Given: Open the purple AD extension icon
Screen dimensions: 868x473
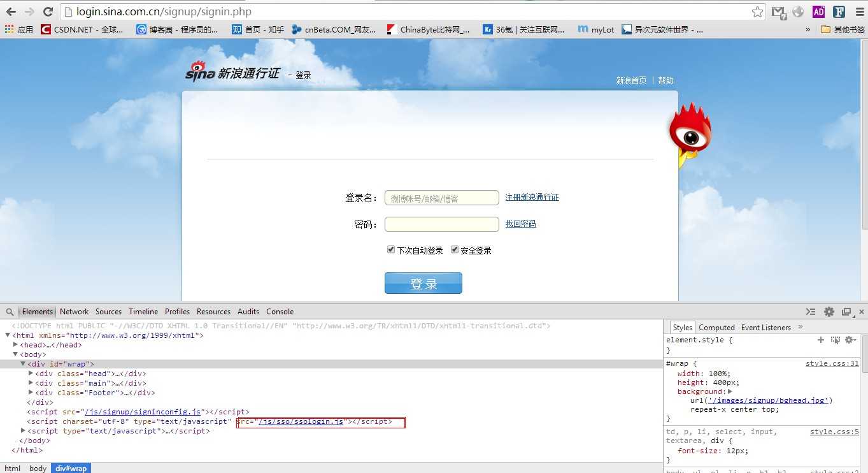Looking at the screenshot, I should point(818,11).
